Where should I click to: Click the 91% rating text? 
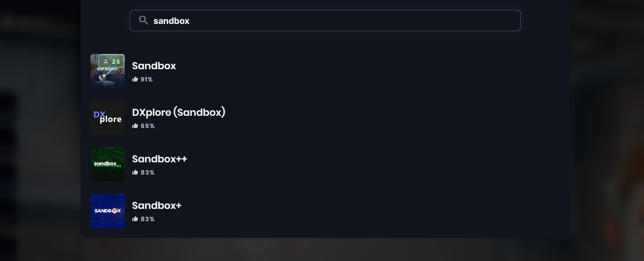(147, 80)
